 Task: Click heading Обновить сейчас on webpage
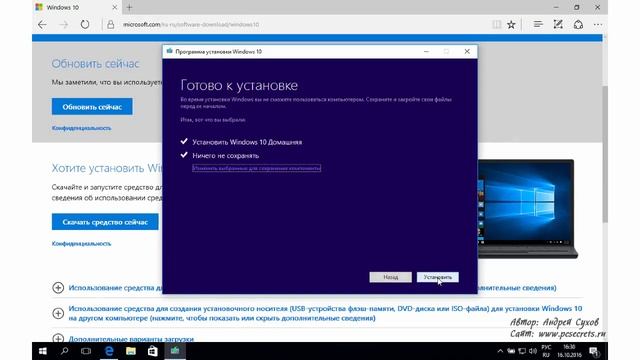96,64
